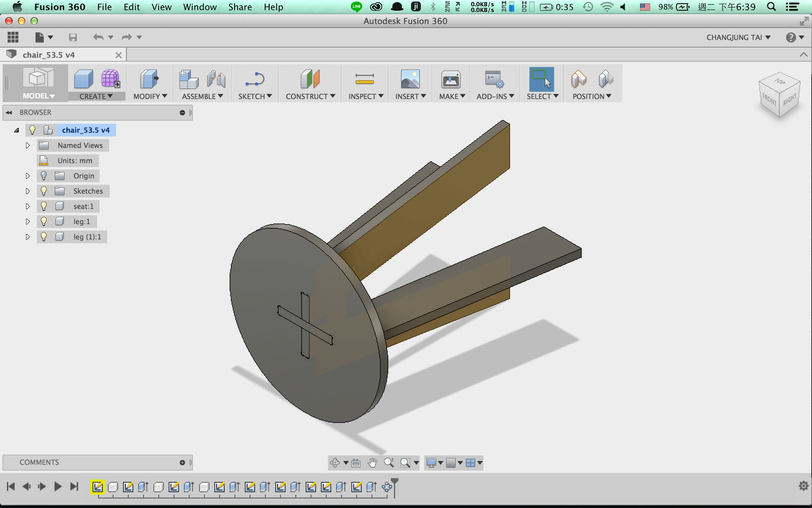This screenshot has height=508, width=812.
Task: Select the Make 3D print icon
Action: click(451, 80)
